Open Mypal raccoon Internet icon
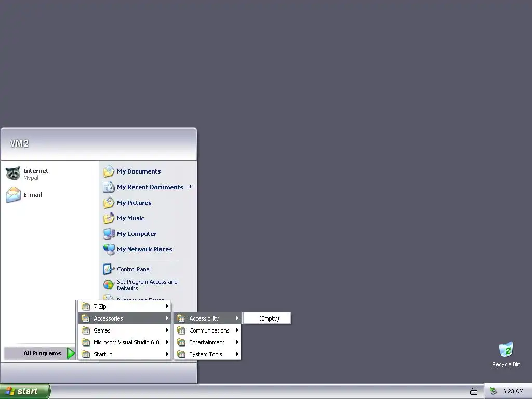Viewport: 532px width, 399px height. coord(13,174)
